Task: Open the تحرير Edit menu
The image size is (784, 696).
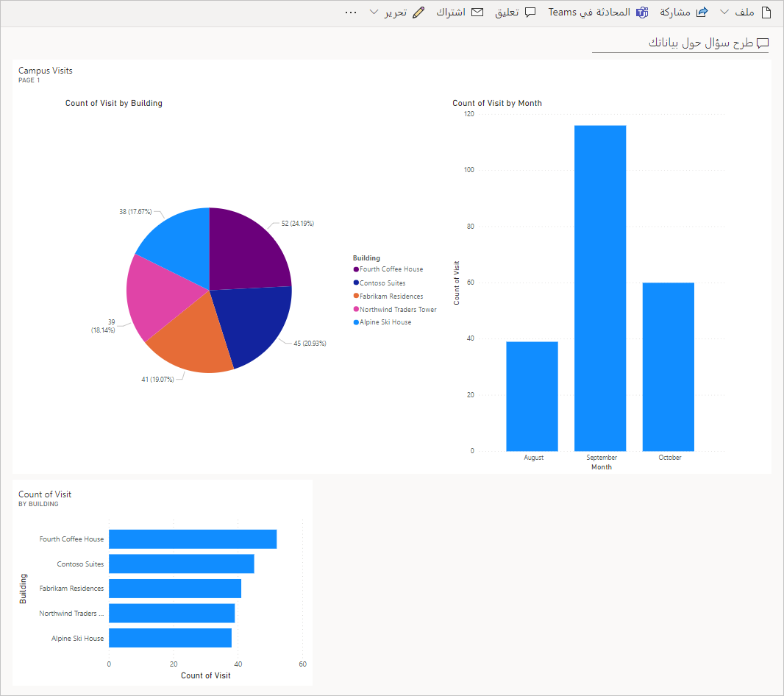Action: click(x=397, y=13)
